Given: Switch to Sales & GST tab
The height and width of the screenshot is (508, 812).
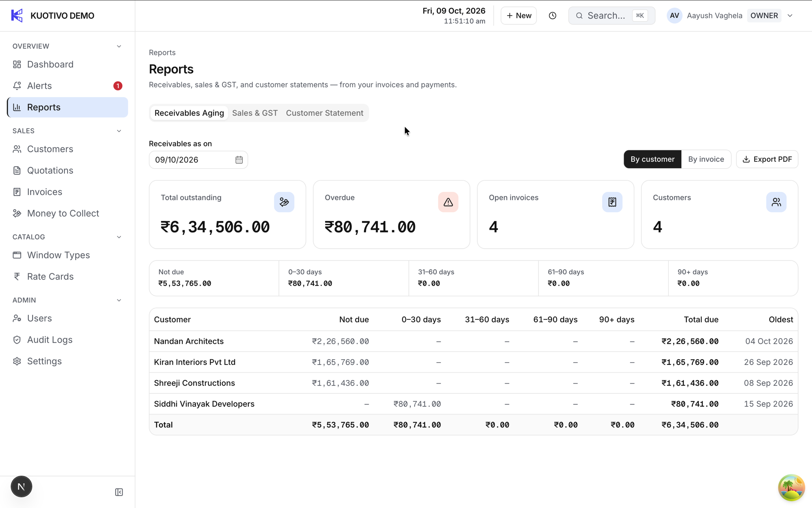Looking at the screenshot, I should pos(255,113).
